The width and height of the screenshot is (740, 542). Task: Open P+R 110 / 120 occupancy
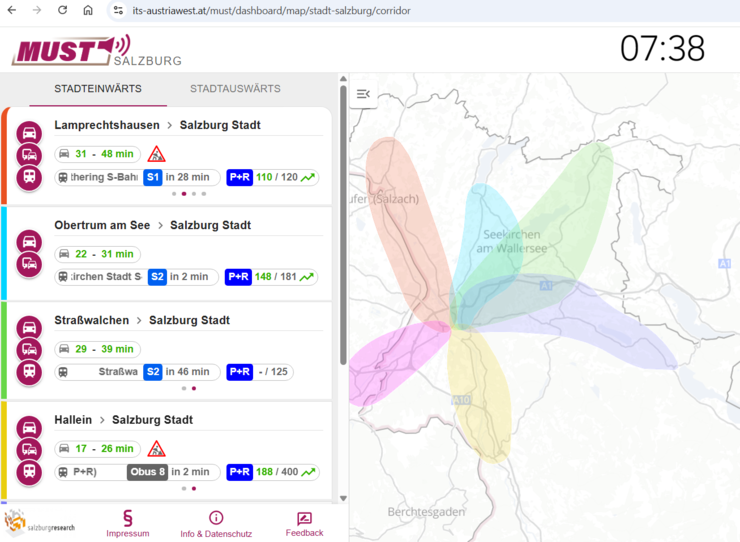click(x=273, y=177)
